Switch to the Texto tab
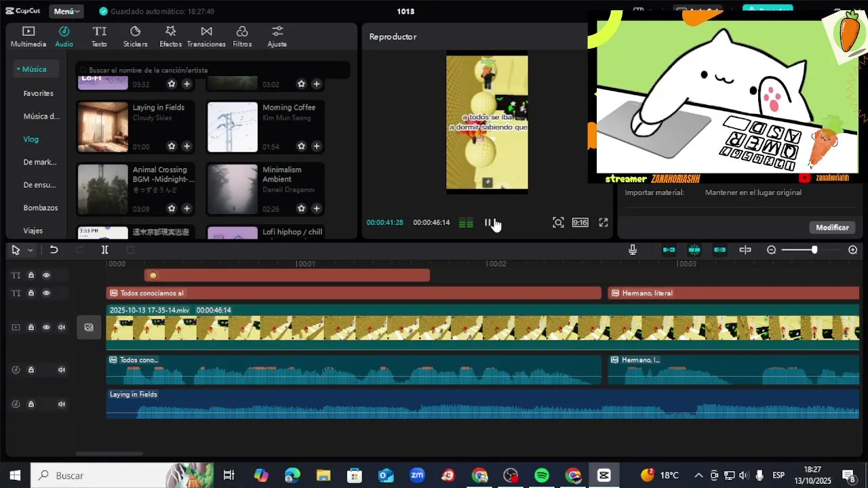868x488 pixels. click(99, 37)
